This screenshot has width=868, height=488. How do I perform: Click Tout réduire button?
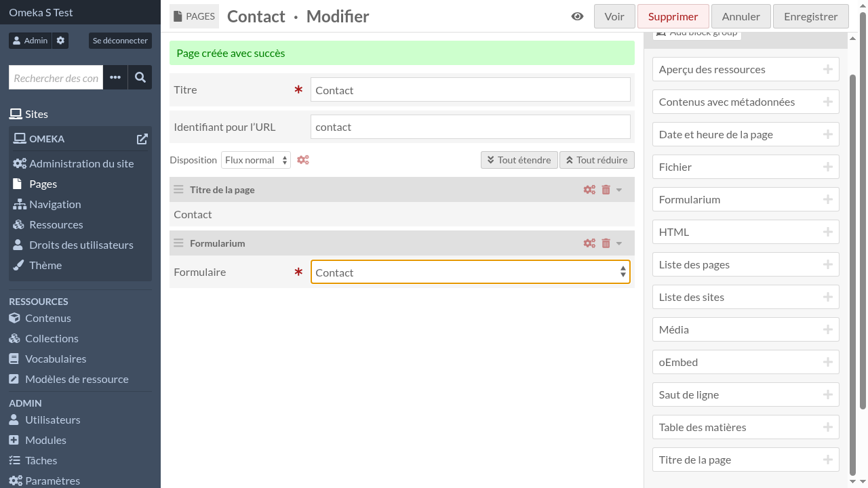point(597,160)
